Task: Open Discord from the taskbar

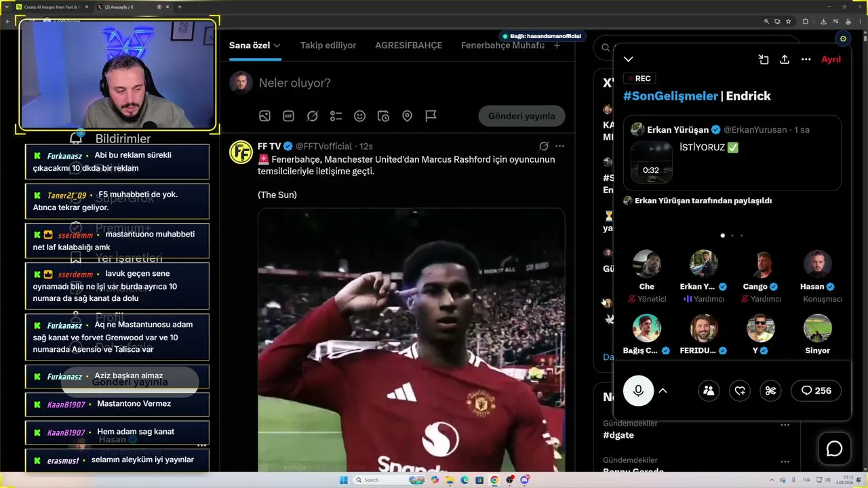Action: tap(525, 480)
